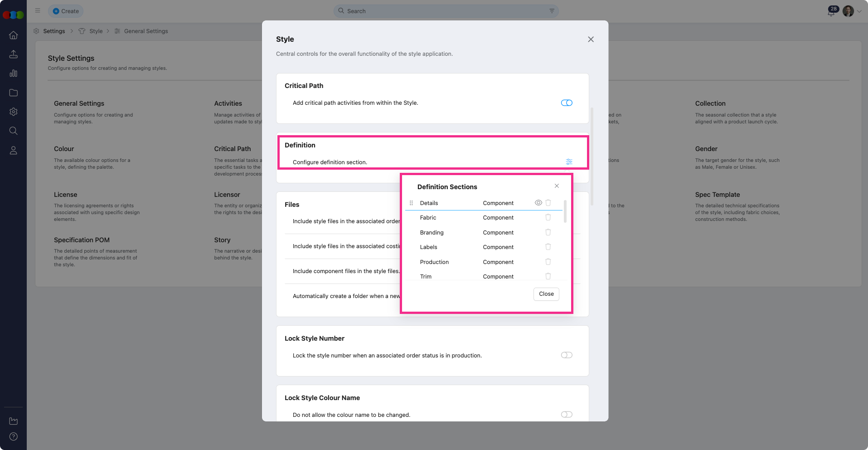Image resolution: width=868 pixels, height=450 pixels.
Task: Delete the Fabric definition section
Action: tap(548, 218)
